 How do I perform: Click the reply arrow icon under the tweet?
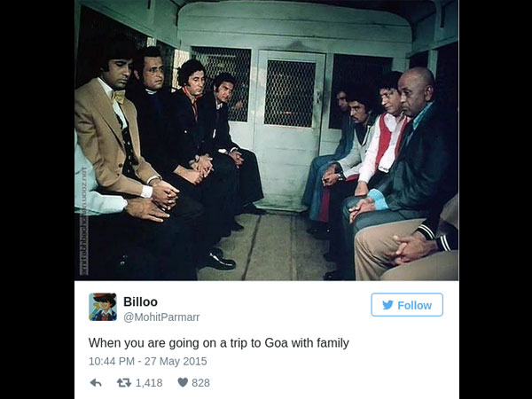96,383
